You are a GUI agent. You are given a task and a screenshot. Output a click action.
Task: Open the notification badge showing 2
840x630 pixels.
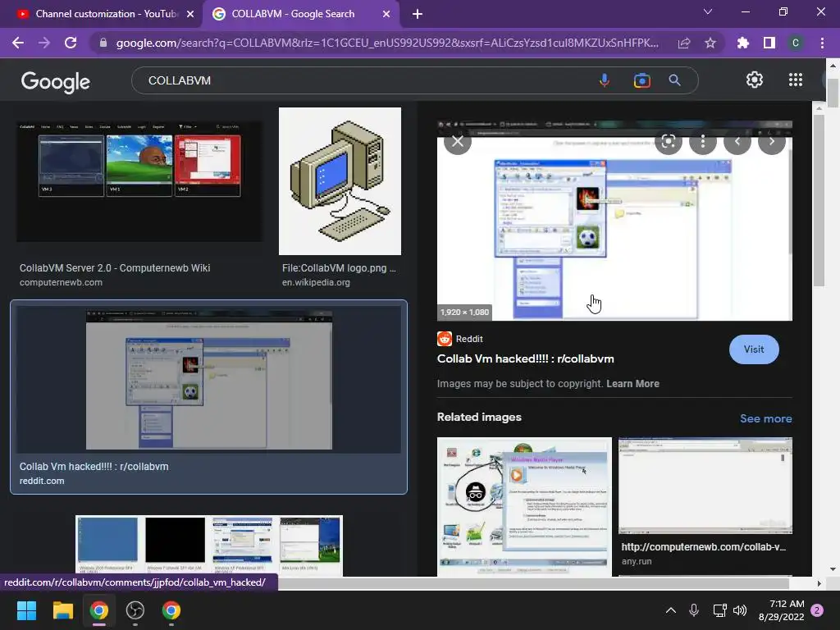[x=817, y=610]
